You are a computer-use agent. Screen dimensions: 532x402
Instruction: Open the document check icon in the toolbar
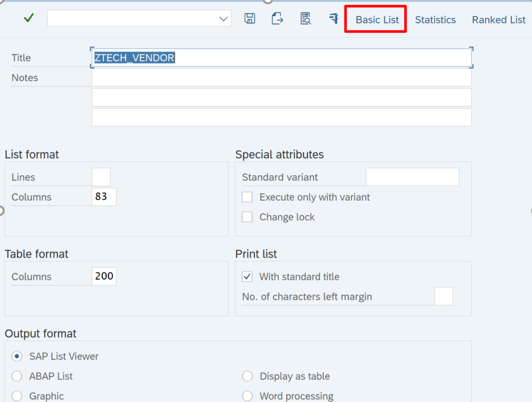click(x=305, y=18)
